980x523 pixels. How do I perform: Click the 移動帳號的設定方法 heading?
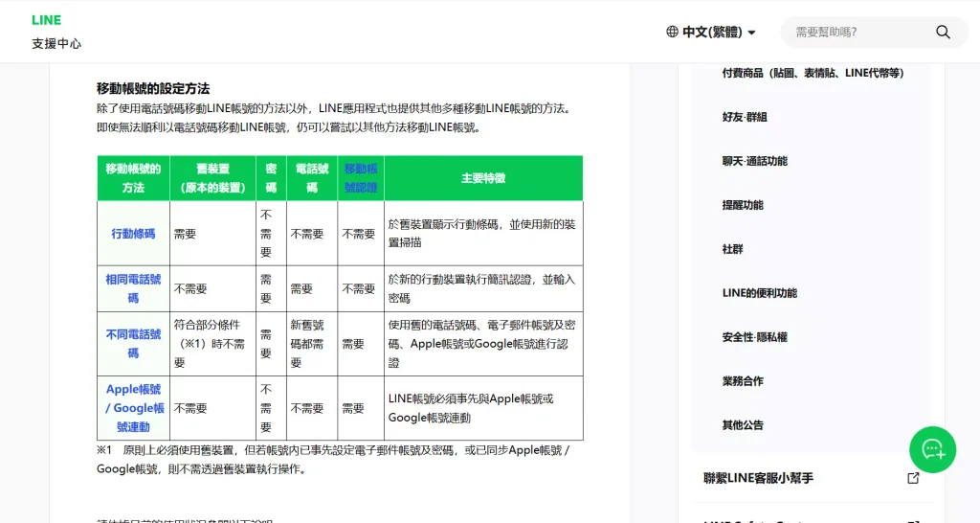point(153,88)
